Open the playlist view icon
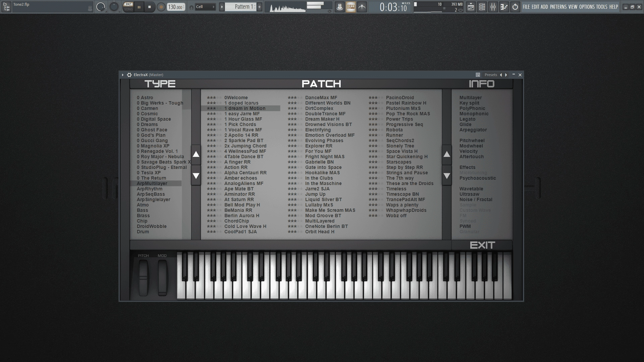 coord(471,7)
